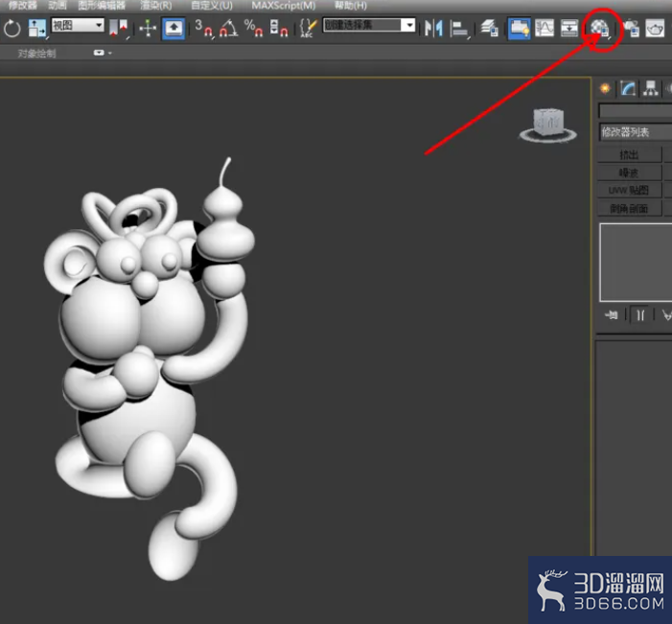Toggle the Ribbon display button
The height and width of the screenshot is (624, 672).
click(x=519, y=29)
